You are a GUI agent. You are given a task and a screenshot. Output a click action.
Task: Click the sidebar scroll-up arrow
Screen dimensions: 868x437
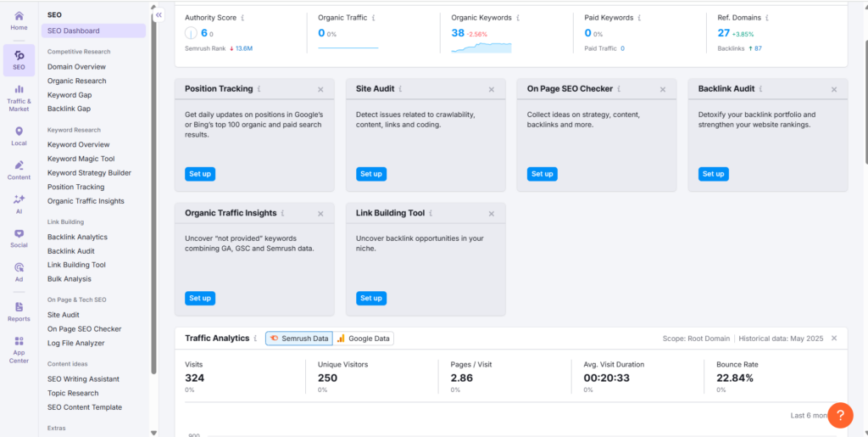tap(154, 7)
